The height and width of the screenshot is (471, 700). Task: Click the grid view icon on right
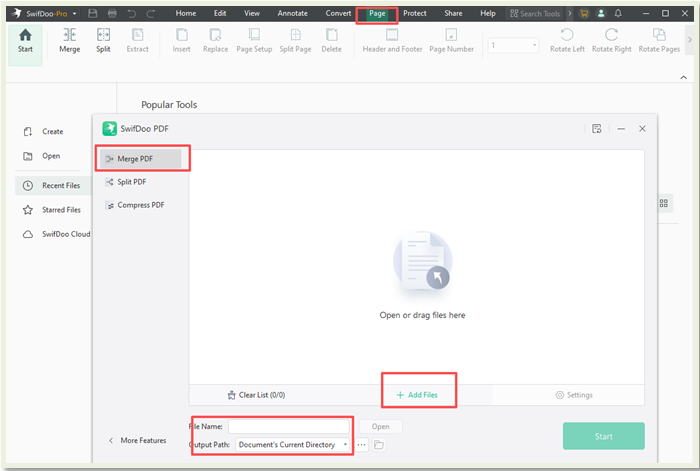[x=664, y=203]
